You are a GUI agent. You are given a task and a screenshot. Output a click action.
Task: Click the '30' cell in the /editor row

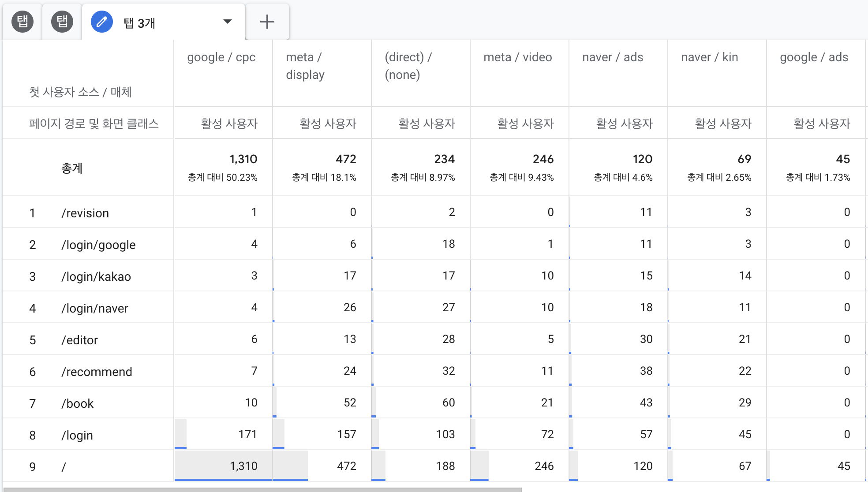646,339
